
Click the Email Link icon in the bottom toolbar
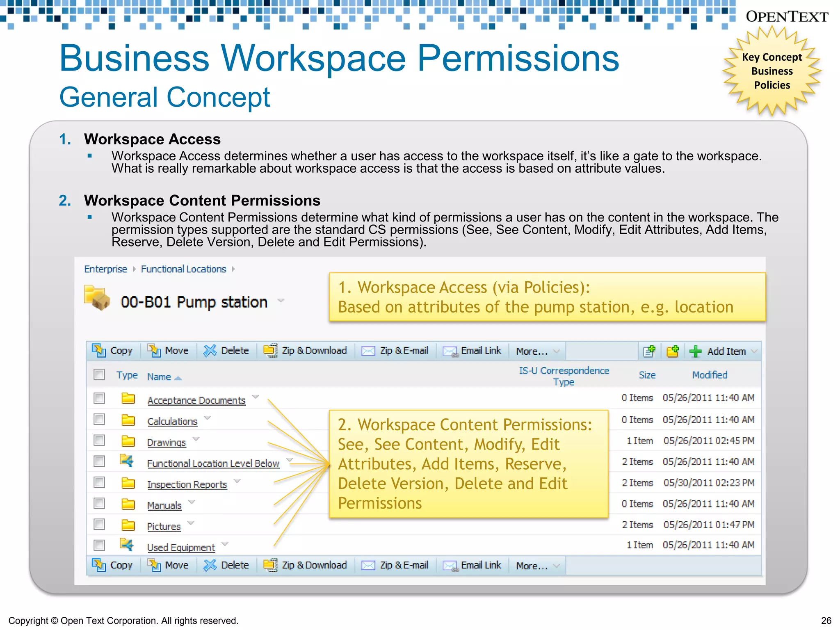click(450, 566)
